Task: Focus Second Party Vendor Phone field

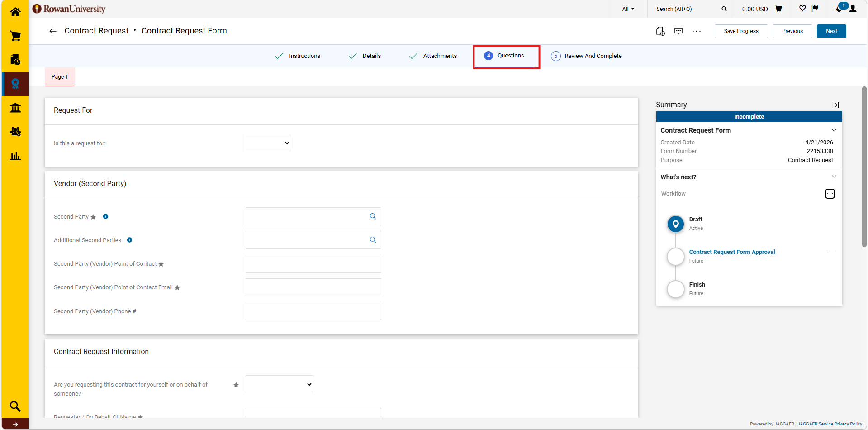Action: 313,311
